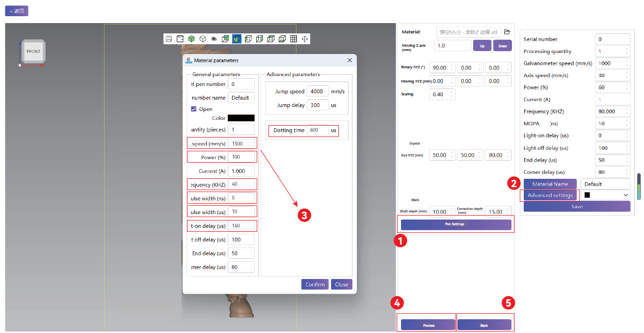Close the Material parameters dialog with X
Image resolution: width=644 pixels, height=333 pixels.
point(349,60)
